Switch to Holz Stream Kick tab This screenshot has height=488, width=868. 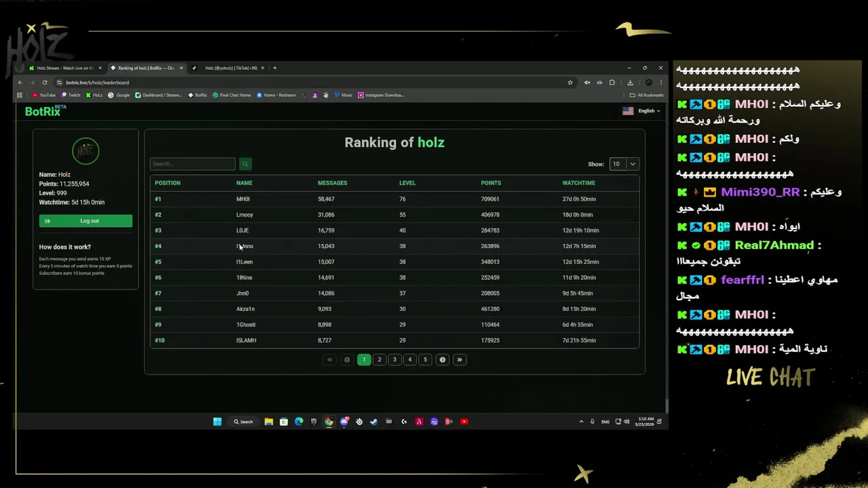coord(65,68)
